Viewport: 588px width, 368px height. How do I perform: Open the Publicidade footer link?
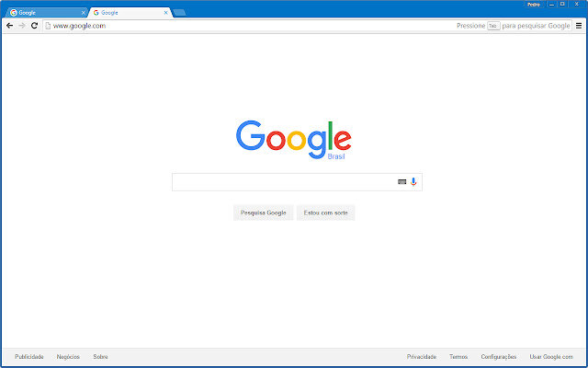(29, 357)
